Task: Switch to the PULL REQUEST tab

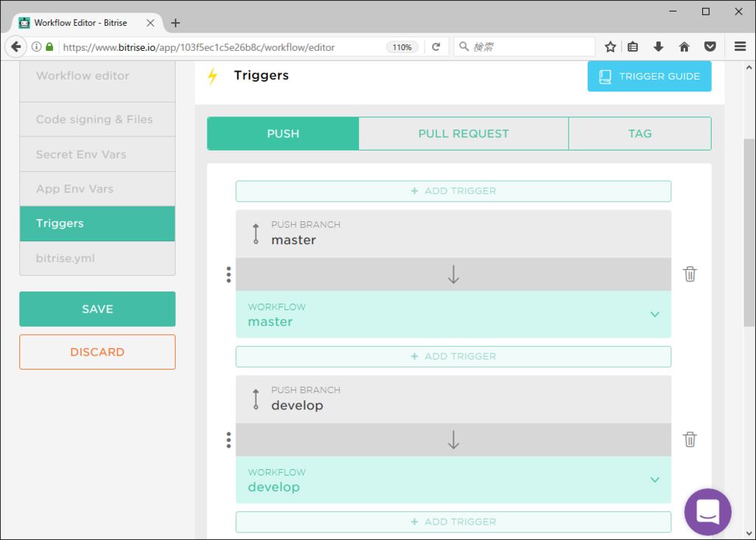Action: coord(464,134)
